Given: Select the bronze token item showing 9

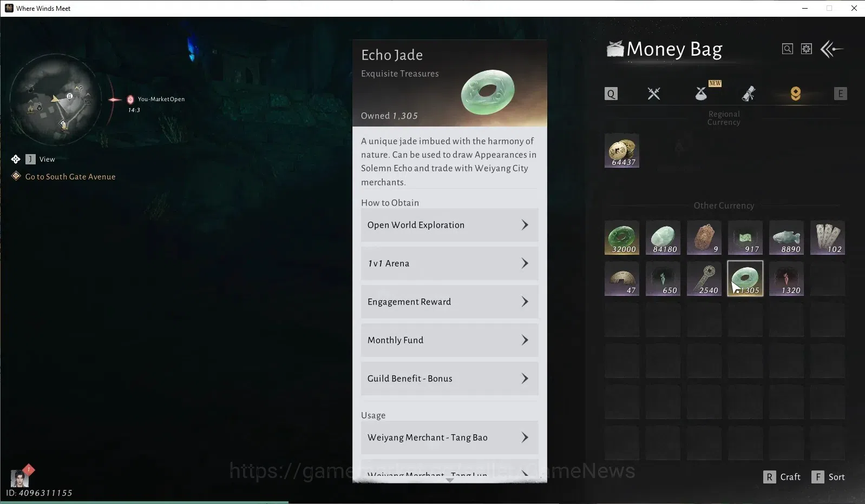Looking at the screenshot, I should click(x=704, y=237).
